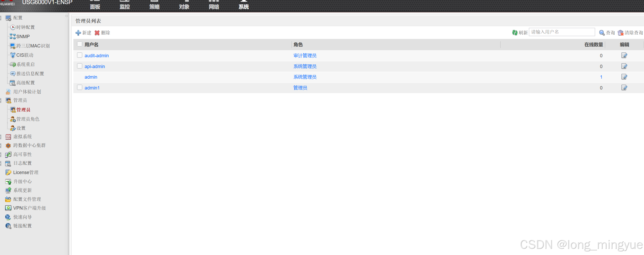Image resolution: width=644 pixels, height=255 pixels.
Task: Sort by the 在线数量 column header
Action: coord(594,44)
